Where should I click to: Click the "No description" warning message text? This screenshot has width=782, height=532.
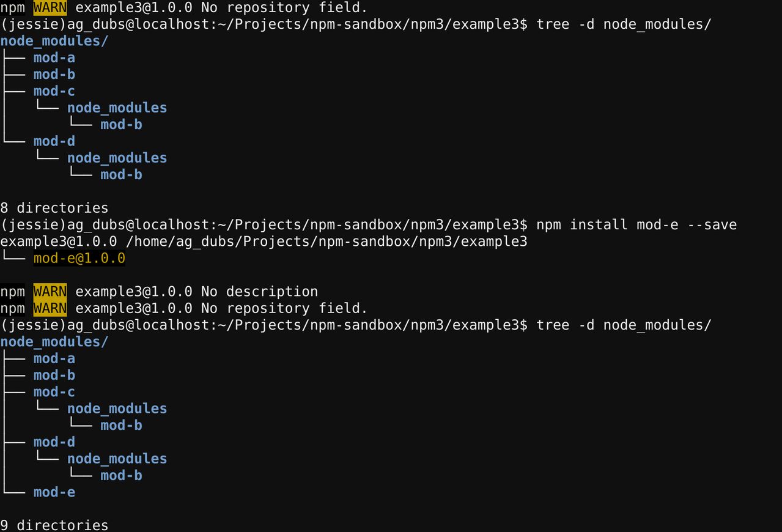point(259,291)
